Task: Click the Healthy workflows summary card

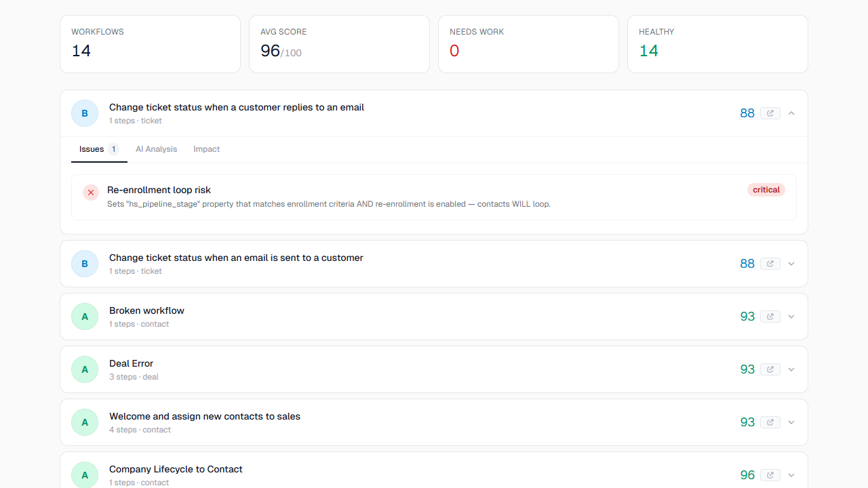Action: [x=717, y=44]
